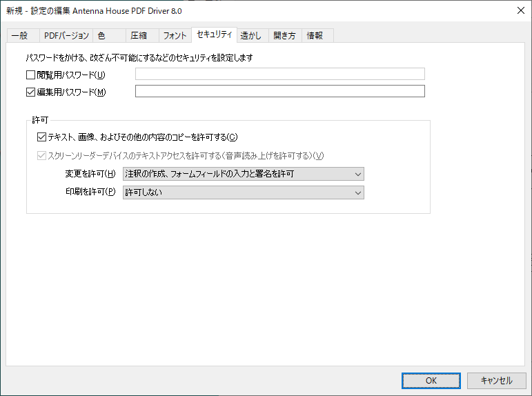Click the 変更を許可(H) label
Screen dimensions: 532x396
90,174
